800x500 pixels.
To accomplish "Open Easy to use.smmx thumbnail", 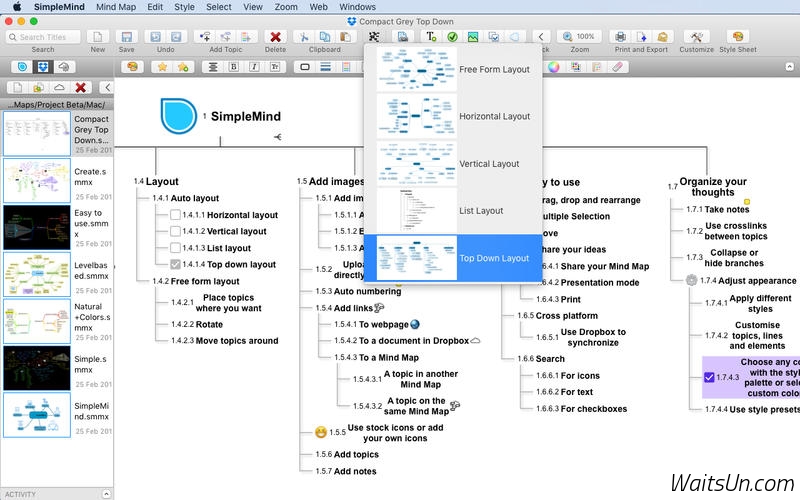I will [x=37, y=227].
